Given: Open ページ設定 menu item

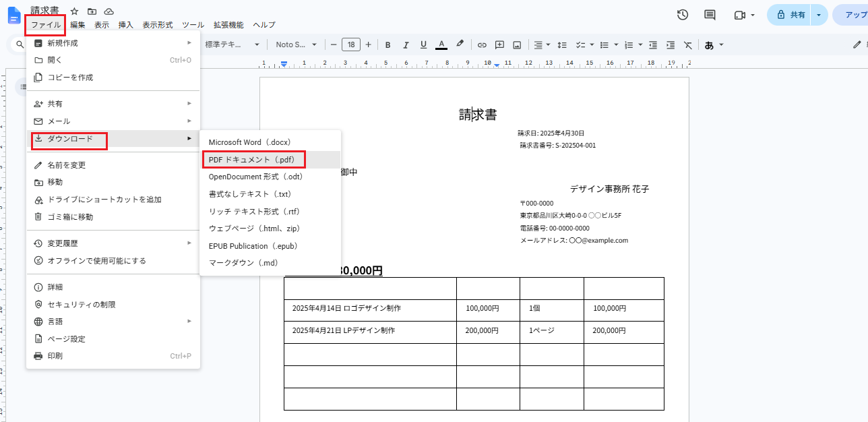Looking at the screenshot, I should 113,339.
